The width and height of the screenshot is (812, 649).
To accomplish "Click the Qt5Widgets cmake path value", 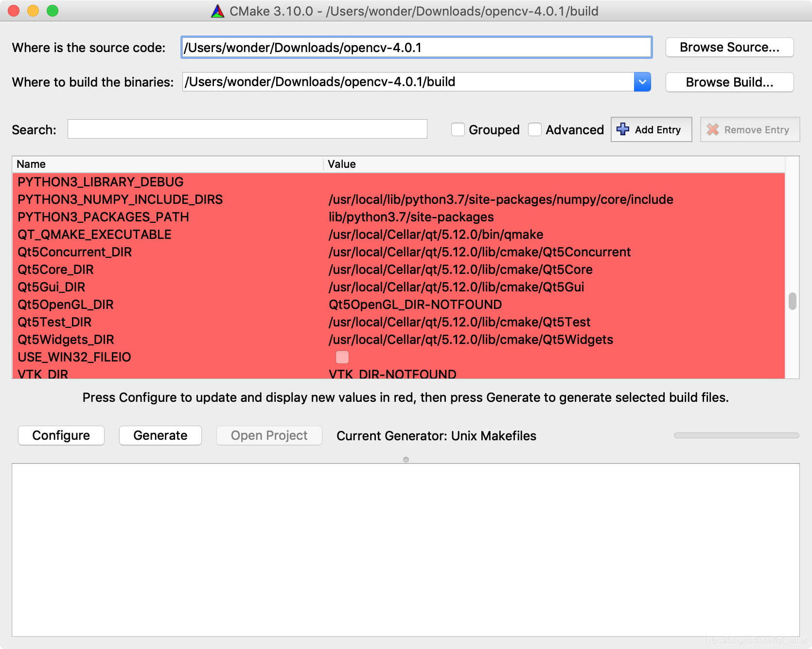I will [471, 340].
